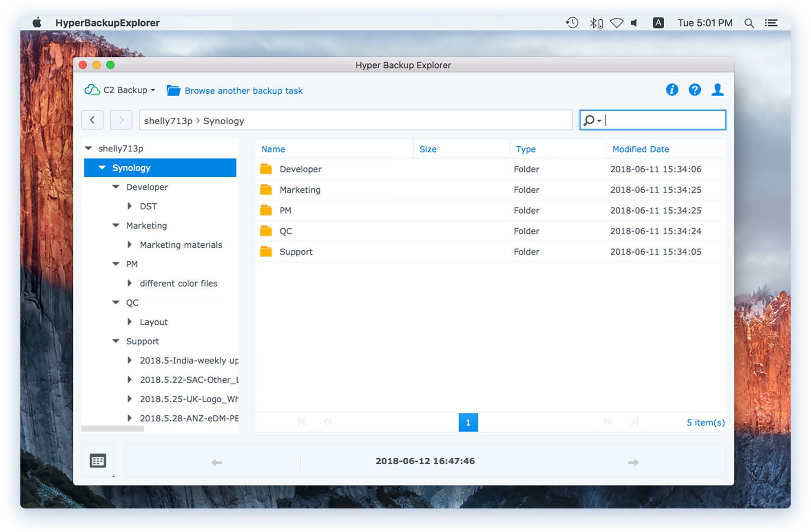
Task: Open the C2 Backup dropdown
Action: [120, 90]
